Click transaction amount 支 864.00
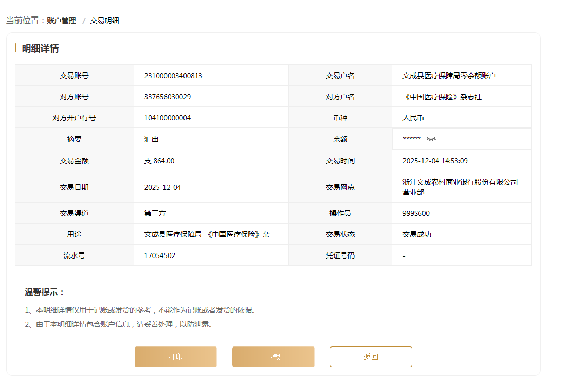The width and height of the screenshot is (588, 384). pyautogui.click(x=159, y=161)
